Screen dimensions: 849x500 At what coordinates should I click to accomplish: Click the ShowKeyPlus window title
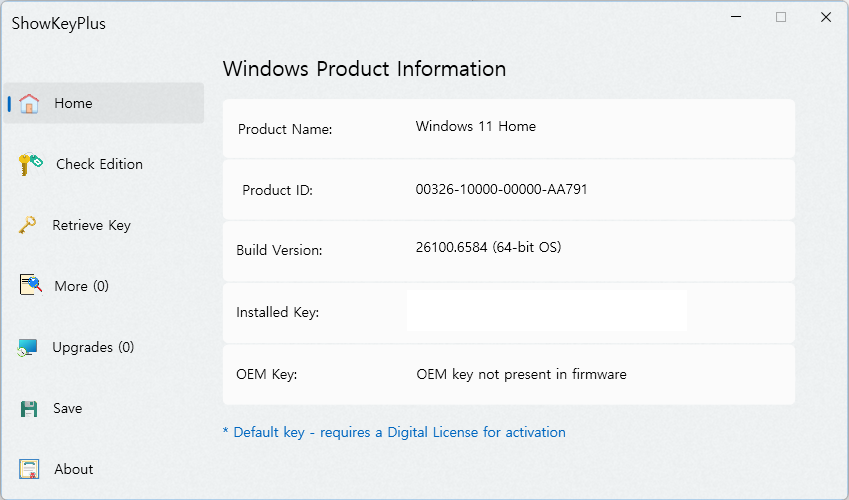pyautogui.click(x=58, y=23)
